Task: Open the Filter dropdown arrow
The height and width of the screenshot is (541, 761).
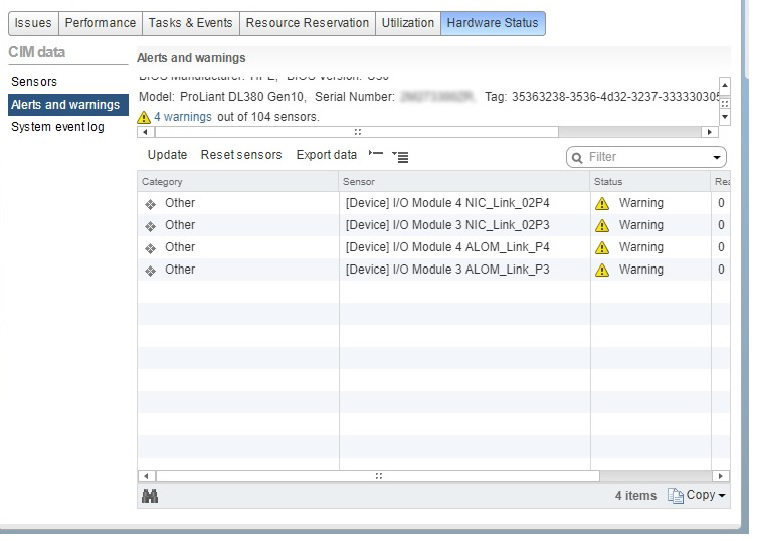Action: point(717,158)
